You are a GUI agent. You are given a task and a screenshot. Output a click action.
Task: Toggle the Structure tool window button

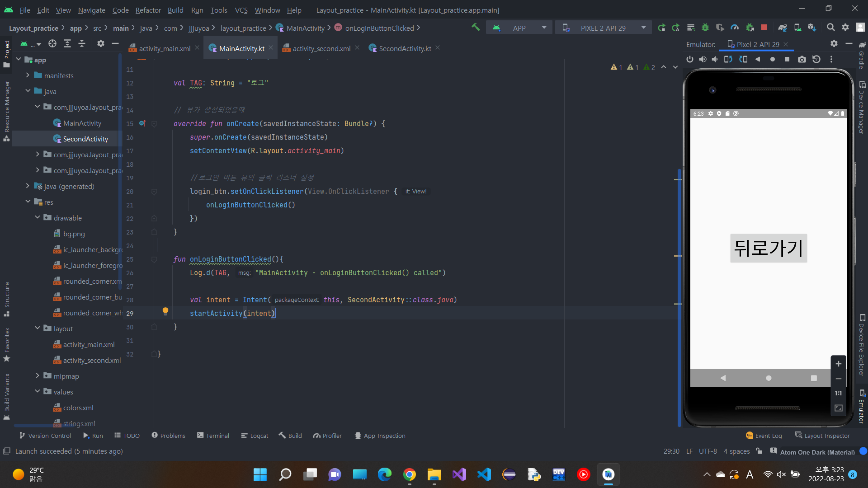click(x=7, y=298)
